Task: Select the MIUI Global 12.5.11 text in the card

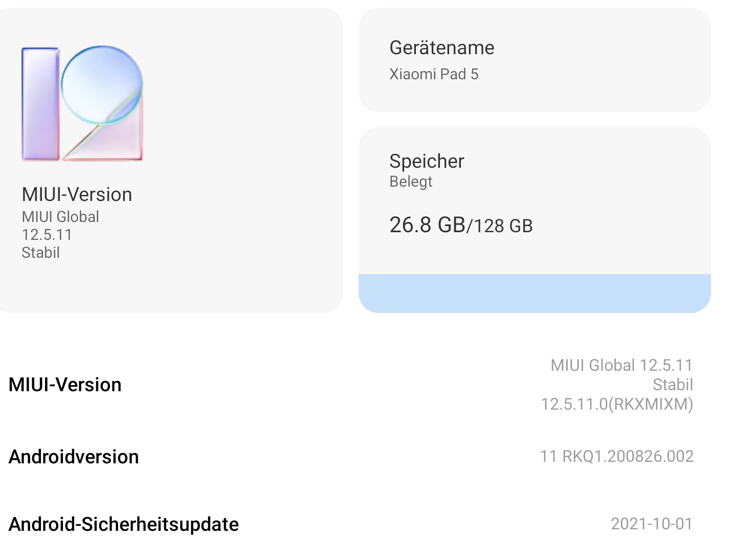Action: (60, 226)
